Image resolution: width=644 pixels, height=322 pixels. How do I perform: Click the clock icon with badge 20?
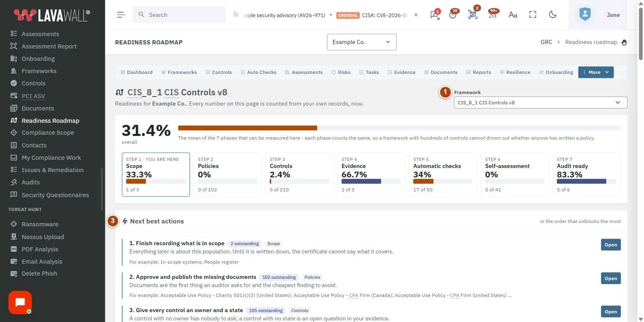click(453, 15)
